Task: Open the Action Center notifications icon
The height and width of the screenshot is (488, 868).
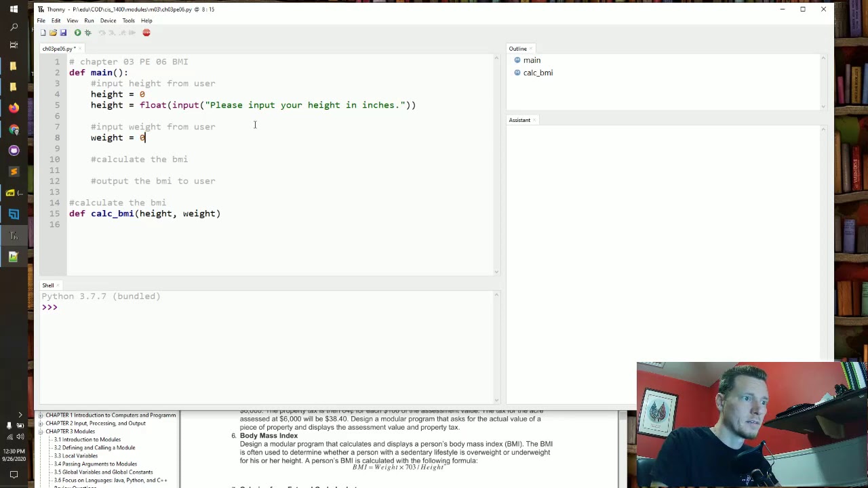Action: click(x=14, y=474)
